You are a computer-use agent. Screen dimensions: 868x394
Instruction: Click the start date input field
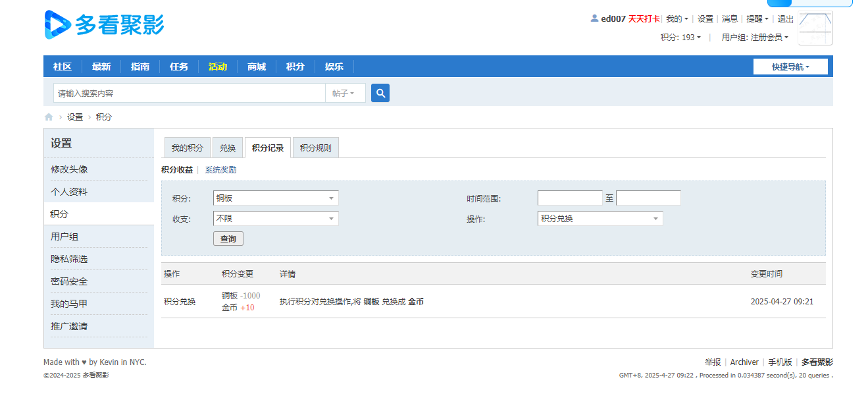coord(569,198)
